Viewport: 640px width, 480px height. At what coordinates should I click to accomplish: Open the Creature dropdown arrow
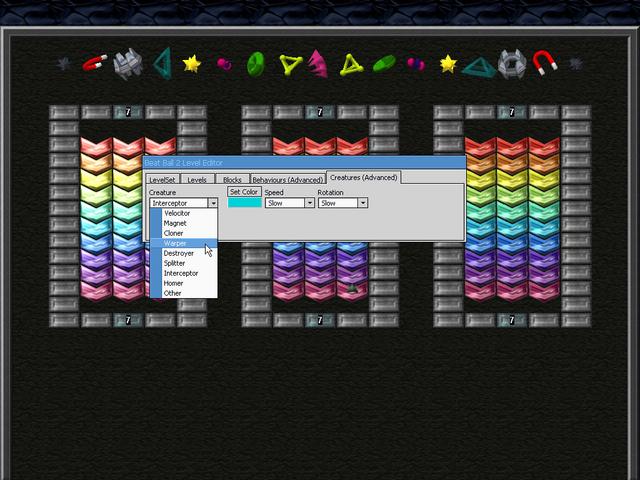point(213,203)
